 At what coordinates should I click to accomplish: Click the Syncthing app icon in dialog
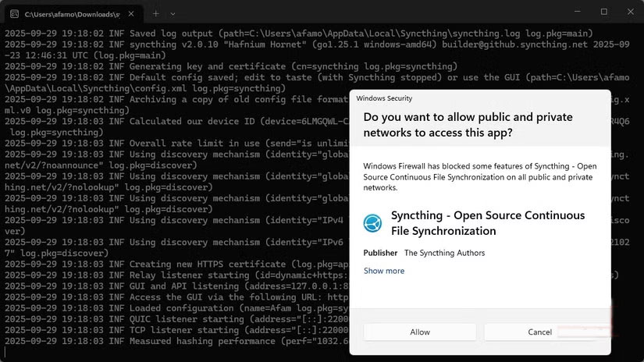(x=373, y=223)
